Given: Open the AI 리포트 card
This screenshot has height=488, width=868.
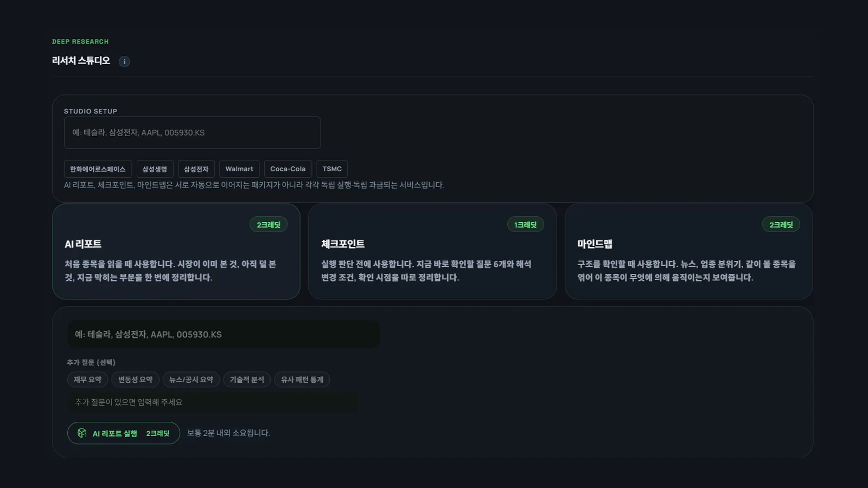Looking at the screenshot, I should pos(176,252).
